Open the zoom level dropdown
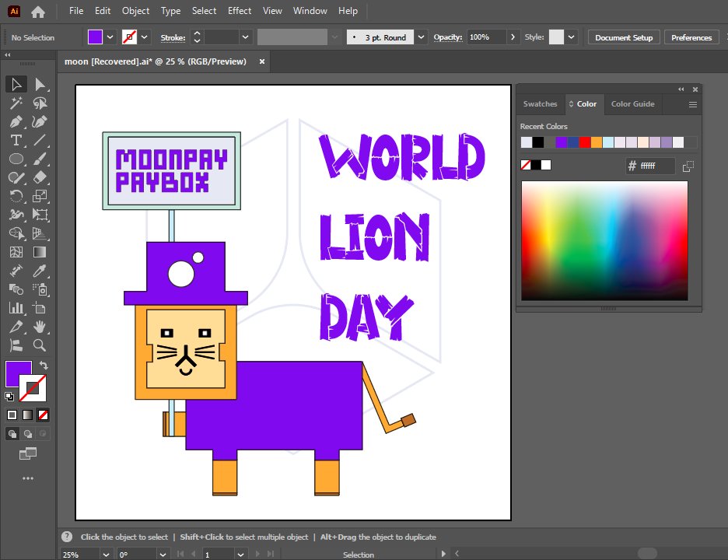The height and width of the screenshot is (560, 728). [106, 555]
